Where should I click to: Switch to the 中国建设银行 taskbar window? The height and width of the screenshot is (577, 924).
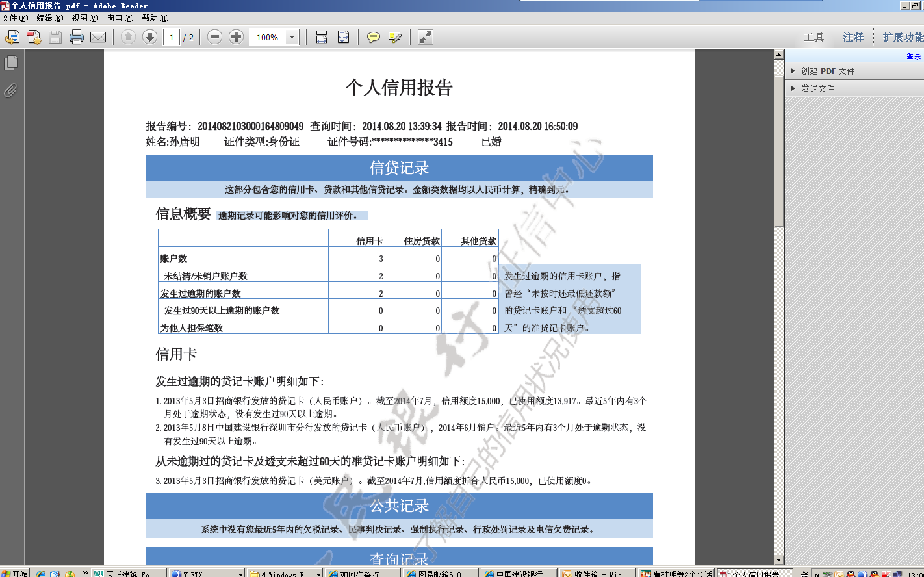pos(519,574)
